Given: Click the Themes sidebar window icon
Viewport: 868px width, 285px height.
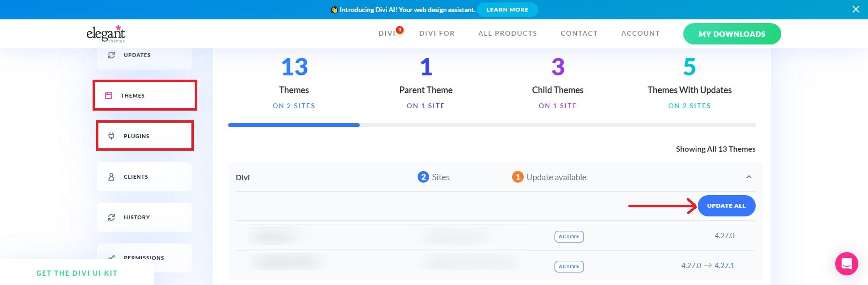Looking at the screenshot, I should coord(109,96).
